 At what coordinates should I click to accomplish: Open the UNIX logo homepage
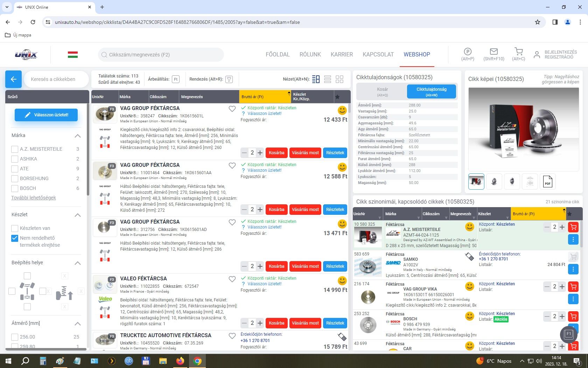(x=26, y=55)
